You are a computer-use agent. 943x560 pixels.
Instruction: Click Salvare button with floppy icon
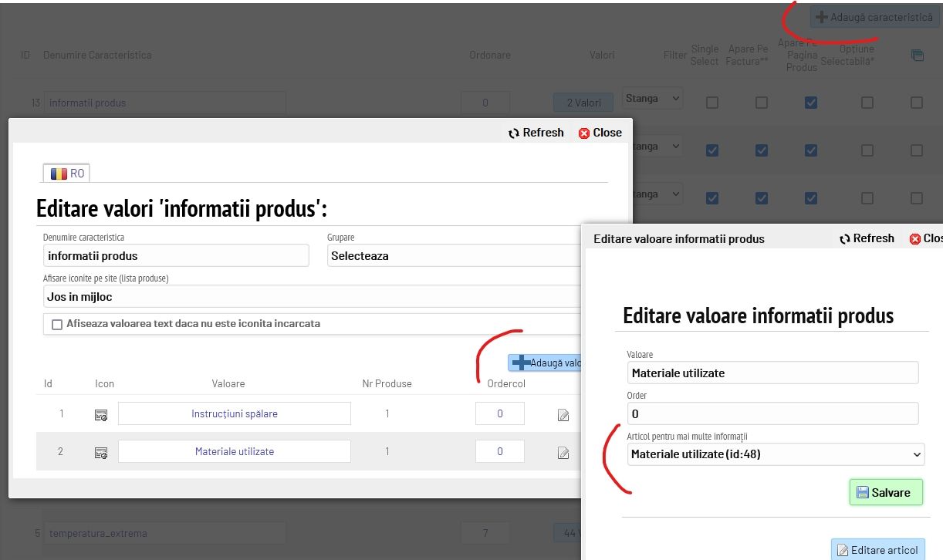[886, 492]
